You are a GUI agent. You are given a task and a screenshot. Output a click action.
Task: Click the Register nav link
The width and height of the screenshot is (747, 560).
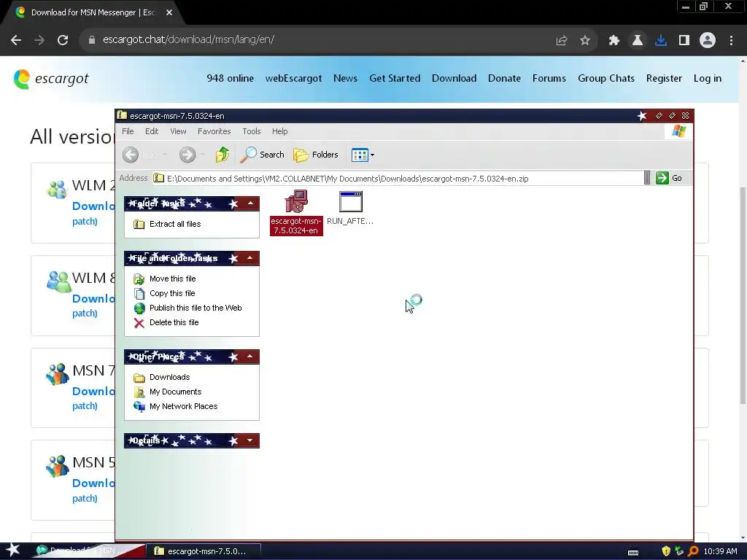(664, 78)
